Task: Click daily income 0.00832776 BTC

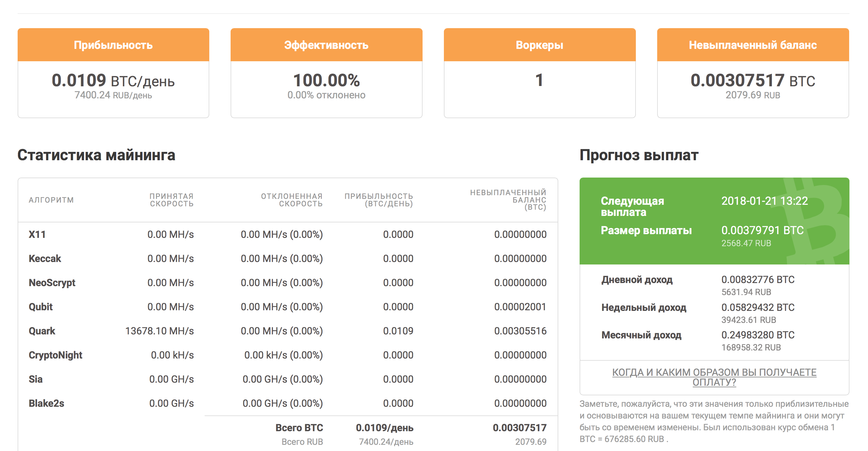Action: 758,280
